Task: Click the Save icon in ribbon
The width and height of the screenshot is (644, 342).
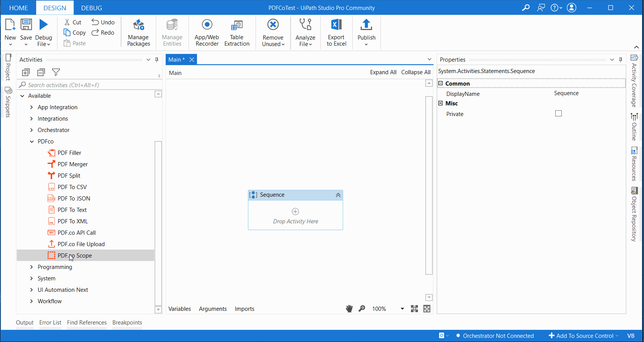Action: pyautogui.click(x=26, y=25)
